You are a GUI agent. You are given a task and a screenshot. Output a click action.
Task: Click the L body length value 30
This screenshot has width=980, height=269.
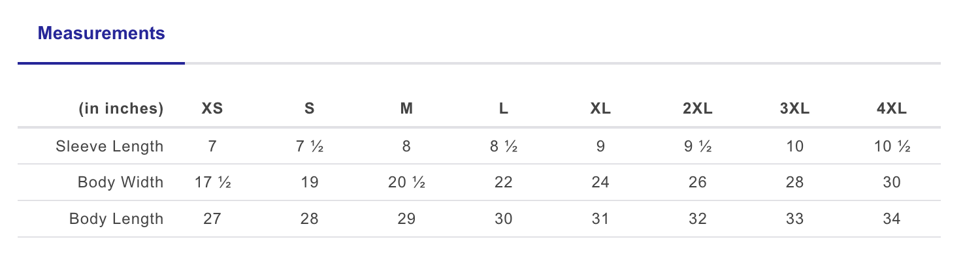pos(504,219)
